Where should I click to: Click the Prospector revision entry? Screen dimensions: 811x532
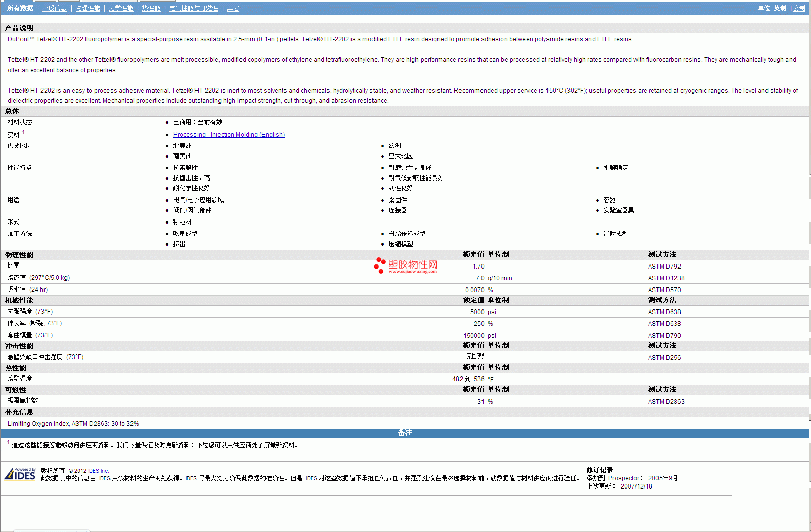pos(632,478)
